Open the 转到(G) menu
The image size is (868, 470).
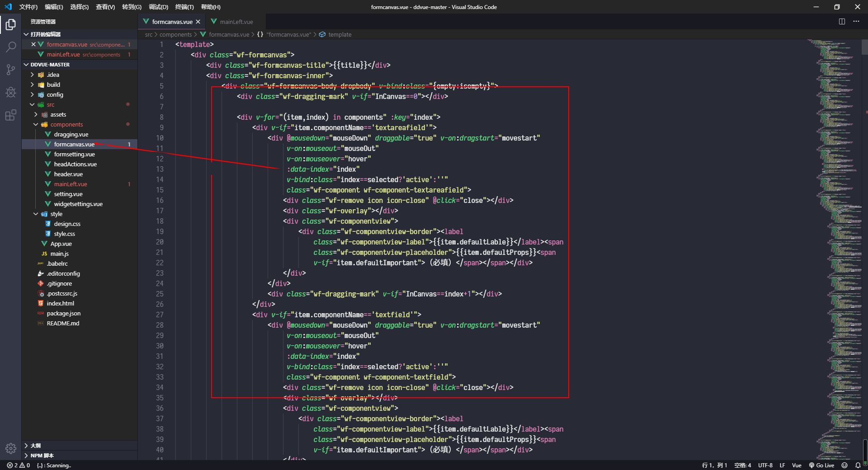[132, 7]
